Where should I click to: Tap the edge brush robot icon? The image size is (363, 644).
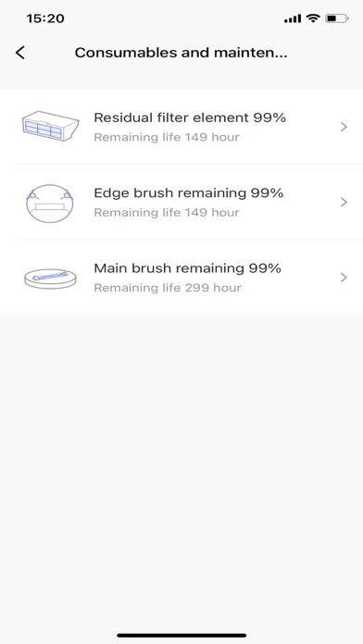[50, 204]
